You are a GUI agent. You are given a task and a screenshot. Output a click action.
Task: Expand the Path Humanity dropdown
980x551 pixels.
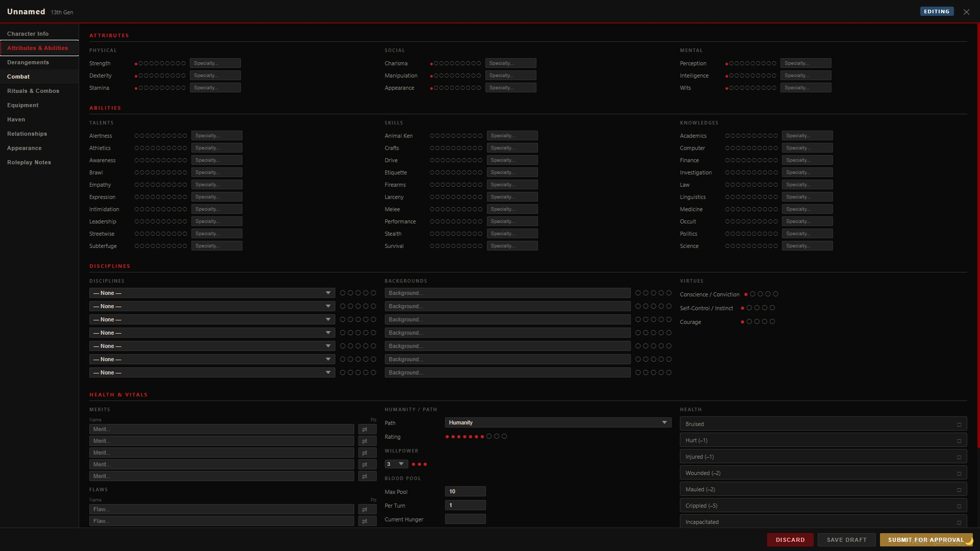pyautogui.click(x=558, y=422)
